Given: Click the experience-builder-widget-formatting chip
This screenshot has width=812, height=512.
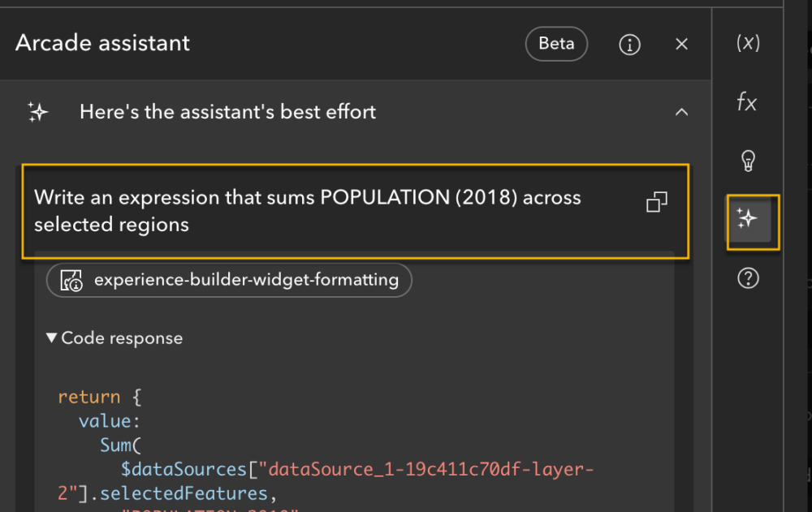Looking at the screenshot, I should pyautogui.click(x=229, y=281).
